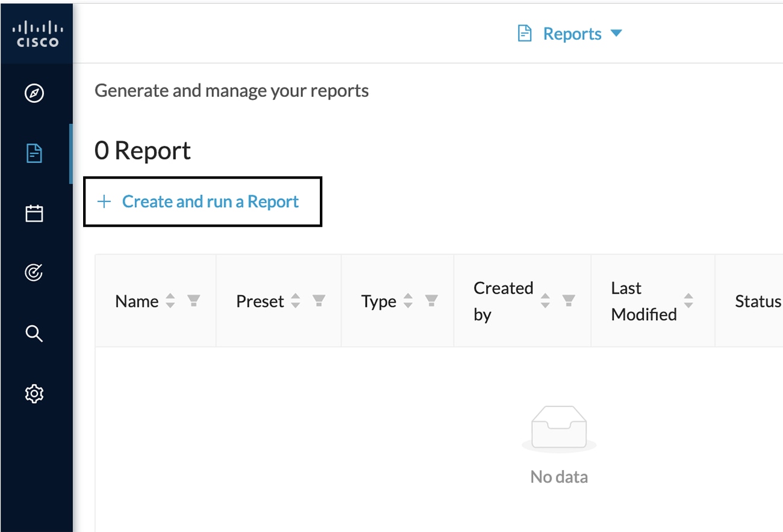This screenshot has width=783, height=532.
Task: Select the Monitor target icon in the sidebar
Action: [35, 273]
